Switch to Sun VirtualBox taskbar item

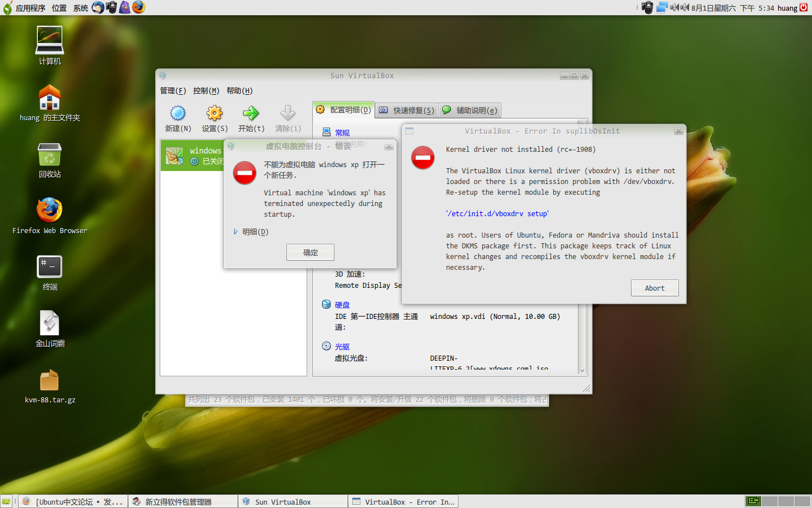[293, 501]
